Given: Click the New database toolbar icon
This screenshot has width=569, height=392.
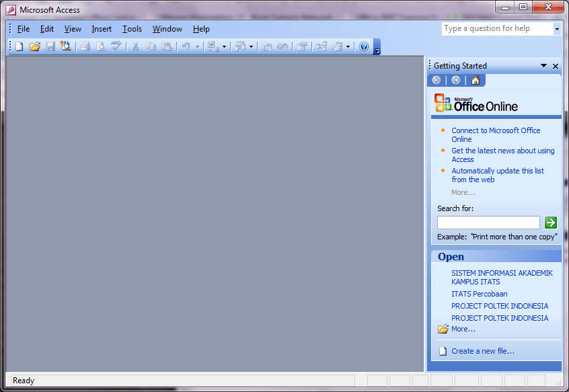Looking at the screenshot, I should click(20, 46).
